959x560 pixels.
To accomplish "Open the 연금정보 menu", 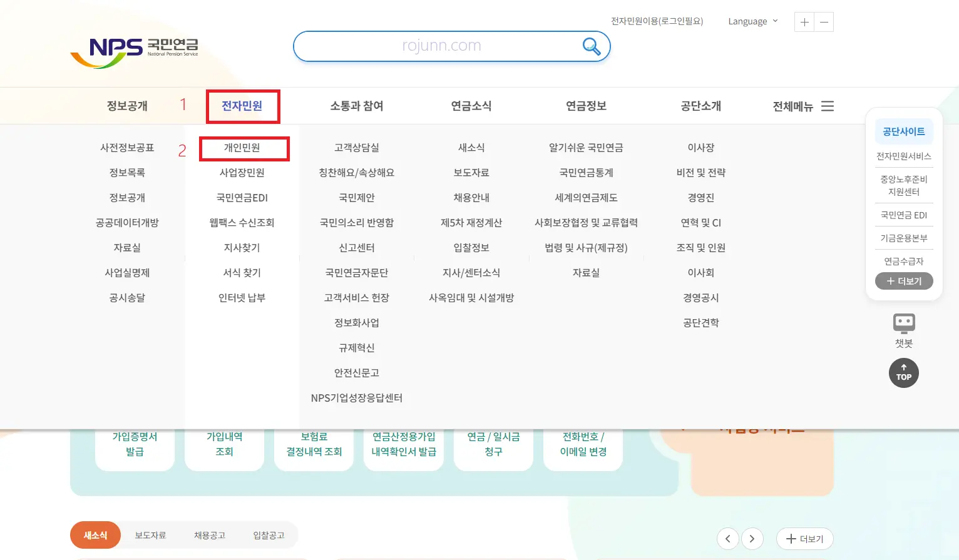I will (x=585, y=106).
